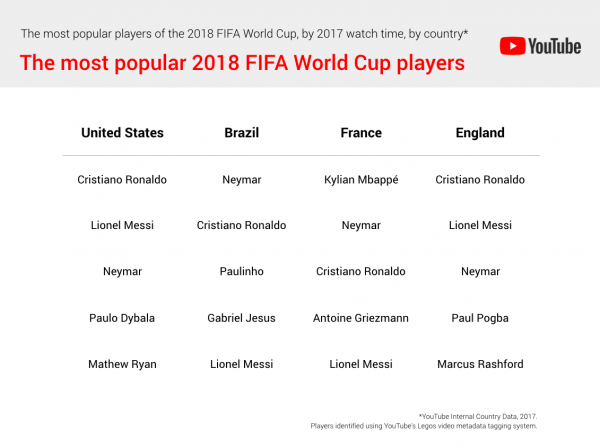The height and width of the screenshot is (448, 600).
Task: Click Mathew Ryan in the table
Action: point(122,364)
